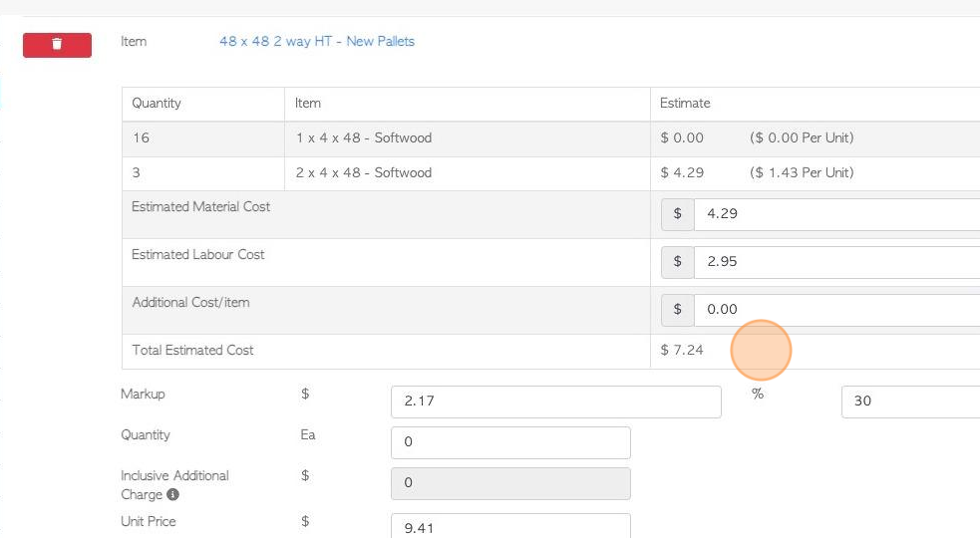This screenshot has height=538, width=980.
Task: Click the dollar sign addon beside Additional Cost
Action: (678, 310)
